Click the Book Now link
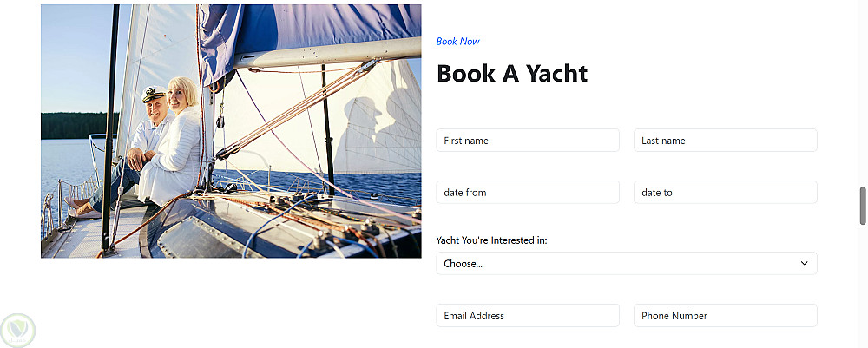The width and height of the screenshot is (868, 348). pos(457,41)
